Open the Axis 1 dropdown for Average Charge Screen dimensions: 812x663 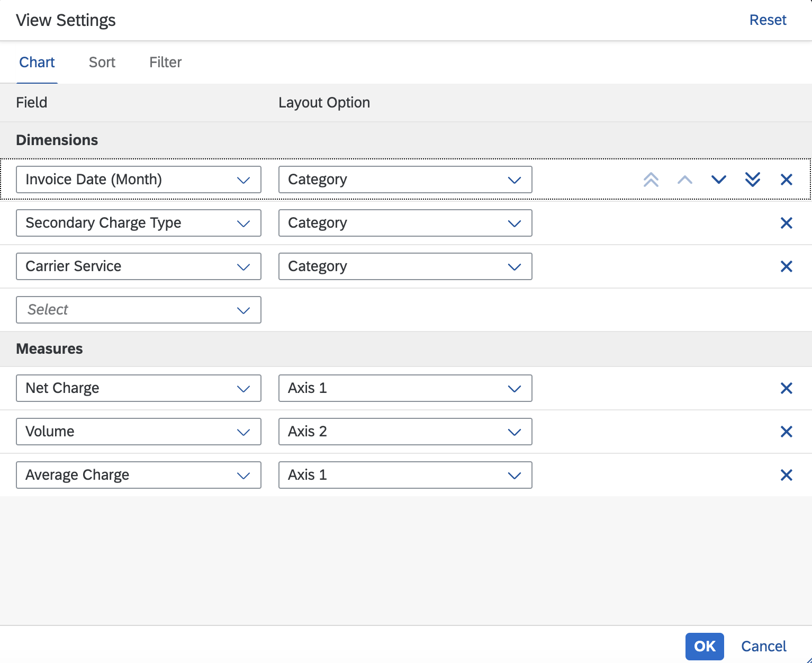pos(514,475)
